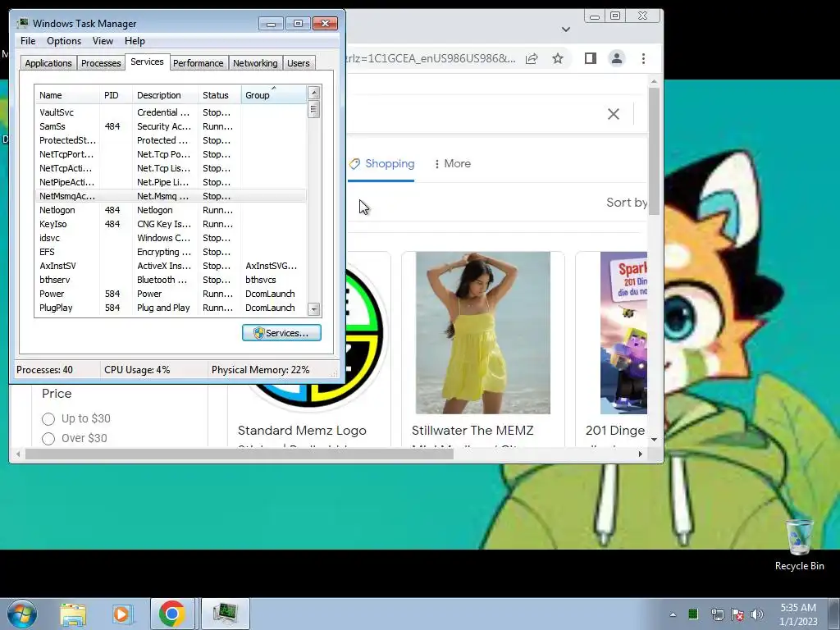
Task: Select the AxInstSV service row
Action: (171, 266)
